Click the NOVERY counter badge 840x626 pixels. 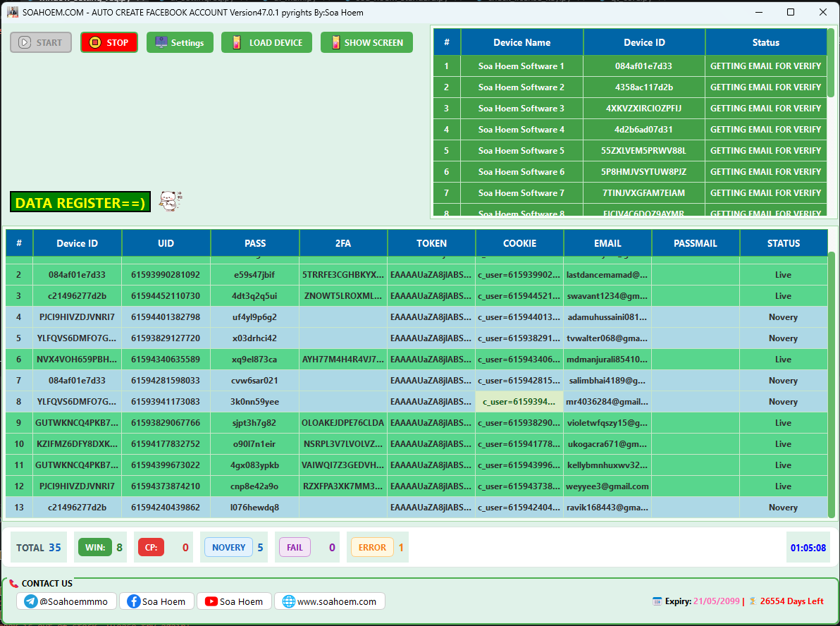229,547
